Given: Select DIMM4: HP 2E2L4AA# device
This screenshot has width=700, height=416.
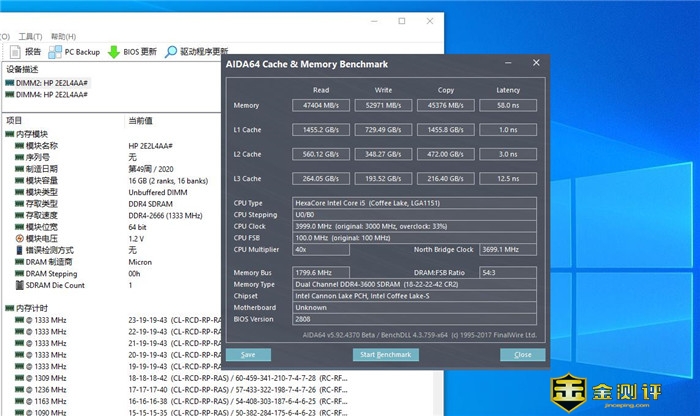Looking at the screenshot, I should click(x=48, y=95).
